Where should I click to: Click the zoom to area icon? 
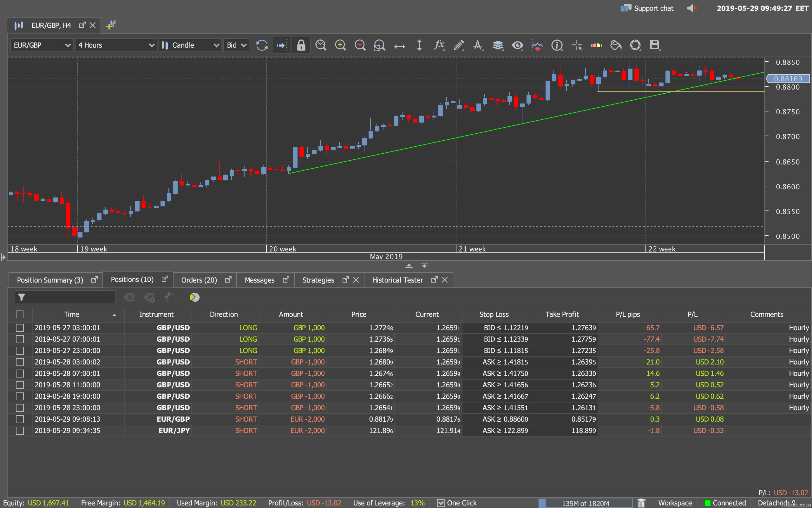379,45
